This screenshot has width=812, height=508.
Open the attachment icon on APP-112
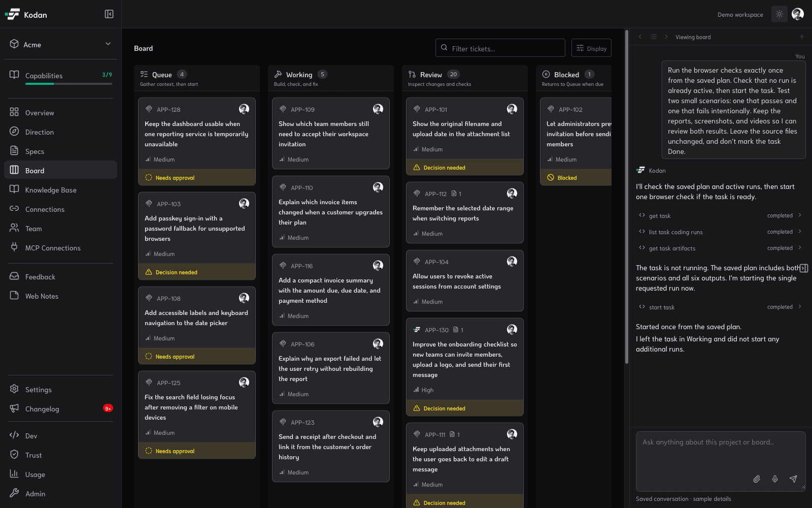click(x=454, y=194)
